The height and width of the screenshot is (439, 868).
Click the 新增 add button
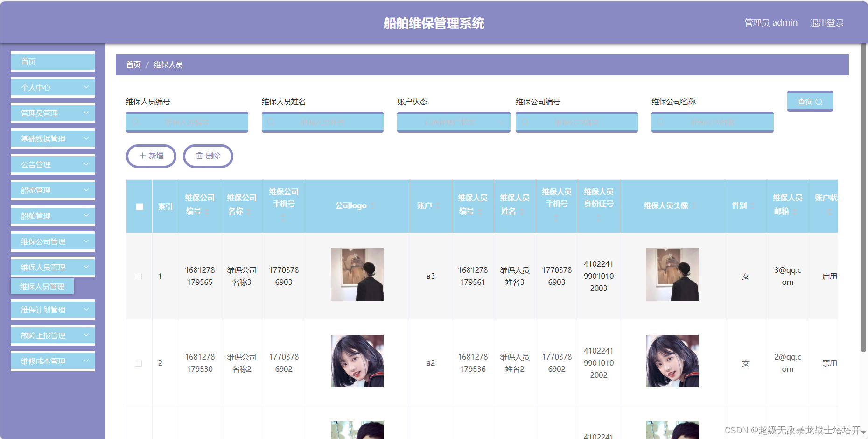tap(151, 156)
